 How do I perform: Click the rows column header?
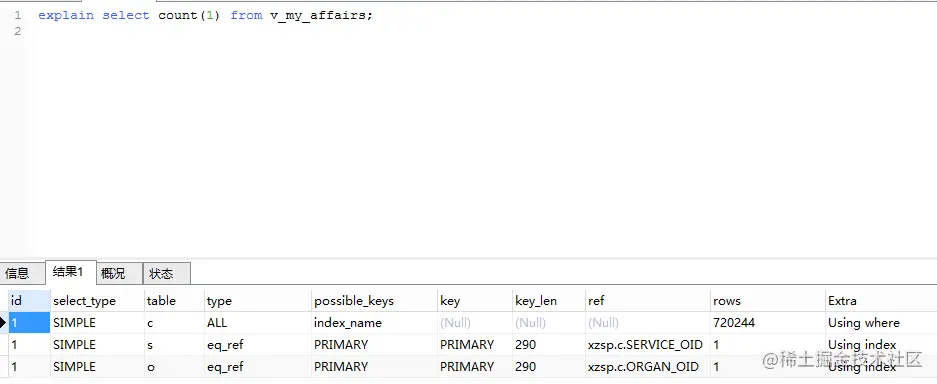point(767,301)
